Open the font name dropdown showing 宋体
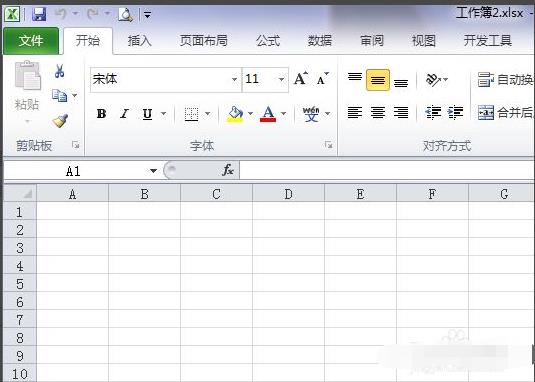Viewport: 535px width, 382px height. [x=234, y=79]
